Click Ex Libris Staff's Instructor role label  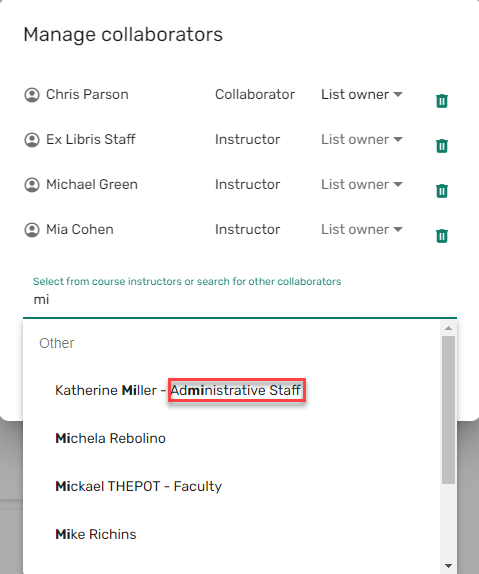248,139
